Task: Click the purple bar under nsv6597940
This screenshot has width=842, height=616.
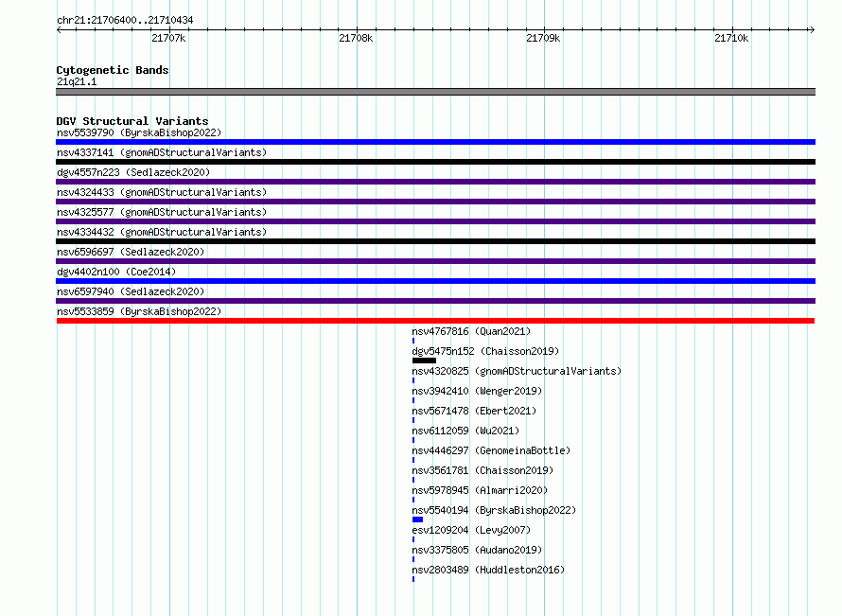Action: (x=435, y=301)
